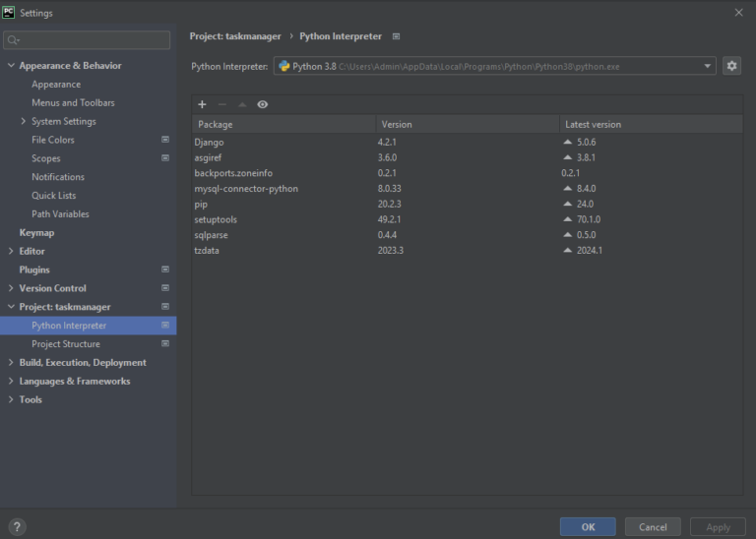Focus the settings search field
Image resolution: width=756 pixels, height=539 pixels.
(x=87, y=40)
